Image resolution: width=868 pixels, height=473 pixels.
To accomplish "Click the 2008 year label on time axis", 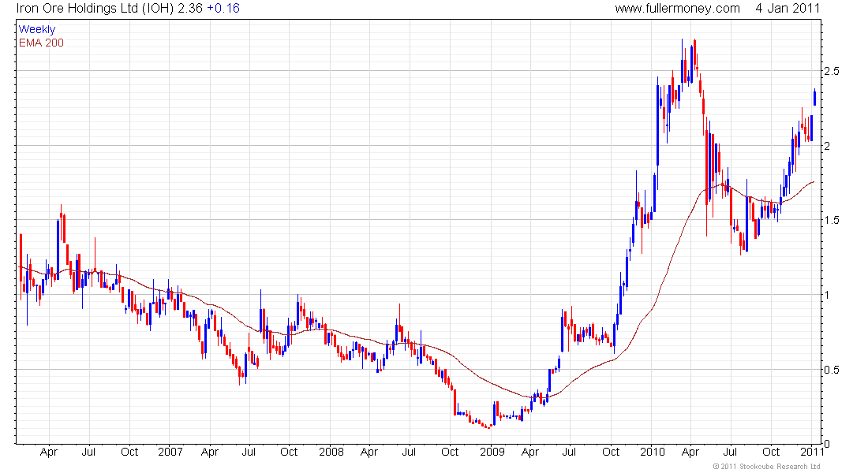I will pyautogui.click(x=331, y=452).
